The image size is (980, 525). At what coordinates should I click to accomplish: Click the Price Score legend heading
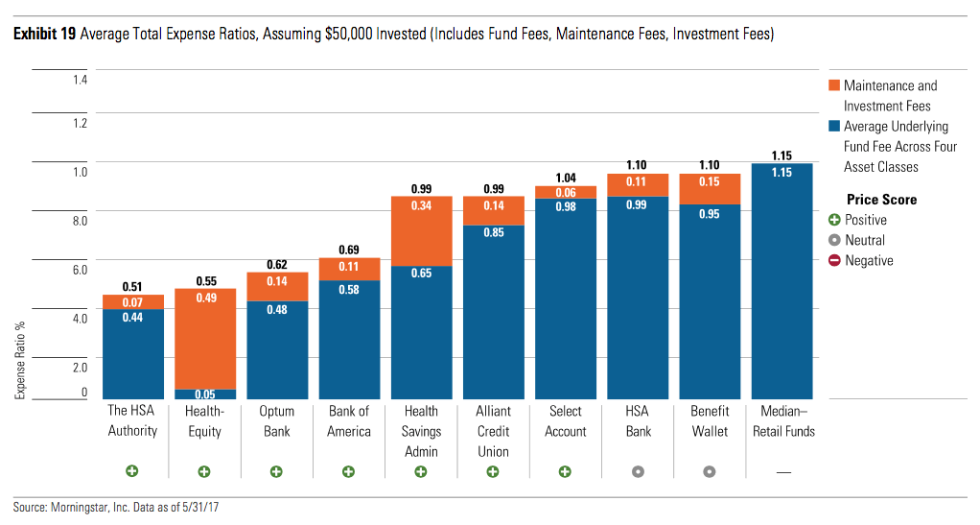pos(881,200)
